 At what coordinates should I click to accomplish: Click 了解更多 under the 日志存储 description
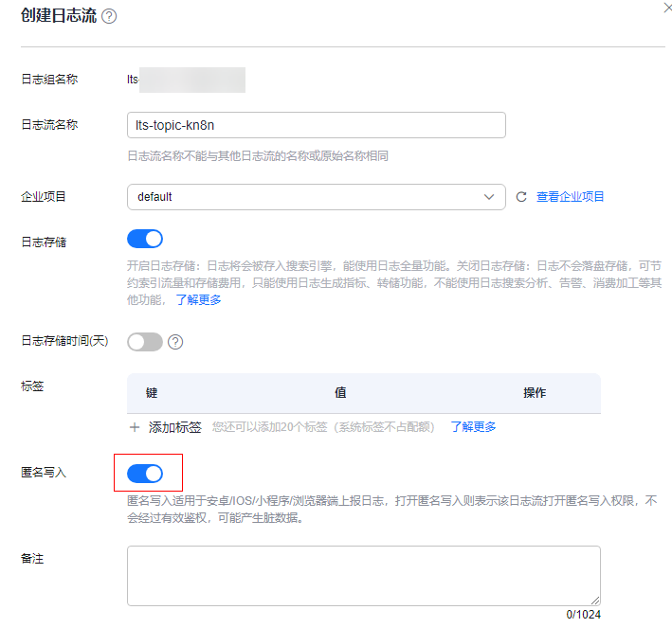pos(199,300)
